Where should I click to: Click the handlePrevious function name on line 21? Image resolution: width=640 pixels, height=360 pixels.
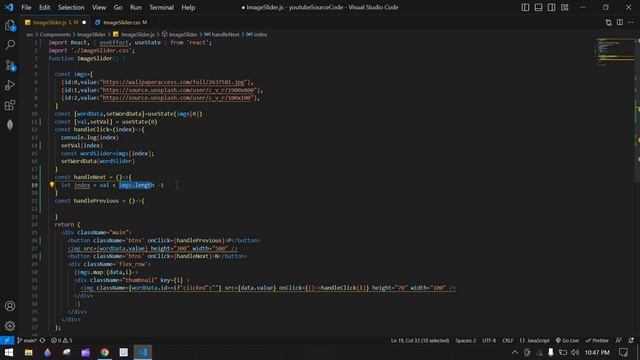coord(96,201)
